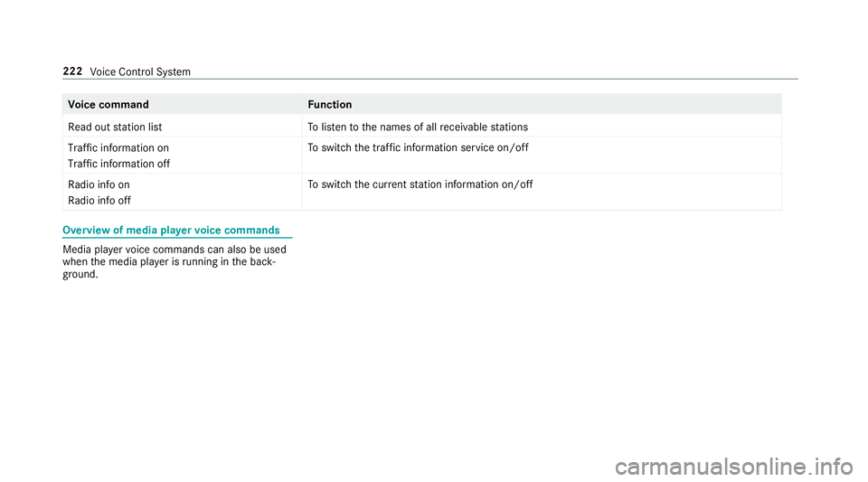This screenshot has width=868, height=482.
Task: Click the teal underline below section heading
Action: (177, 238)
